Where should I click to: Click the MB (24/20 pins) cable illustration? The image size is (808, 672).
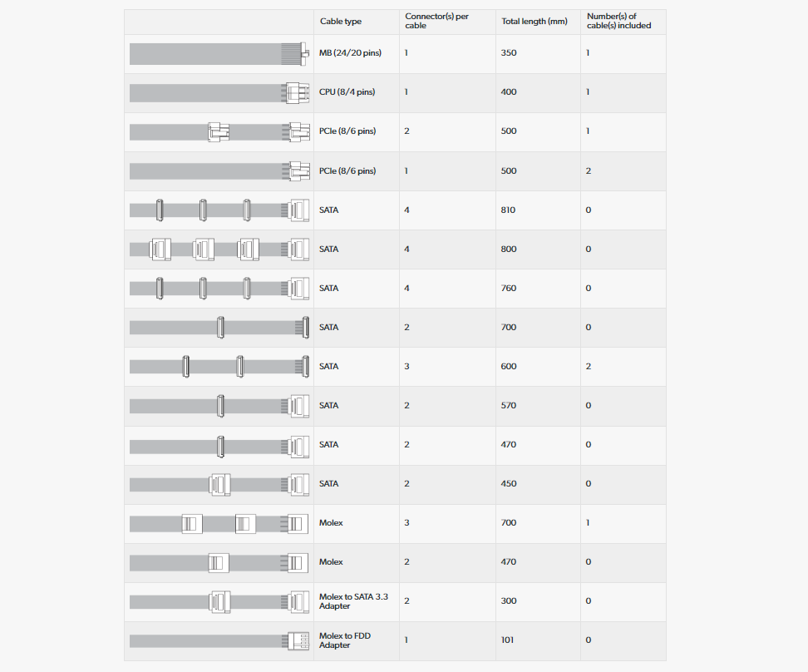[219, 53]
